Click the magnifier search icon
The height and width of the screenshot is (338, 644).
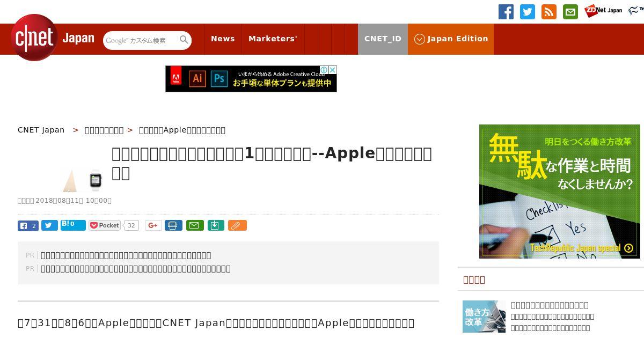click(x=184, y=40)
